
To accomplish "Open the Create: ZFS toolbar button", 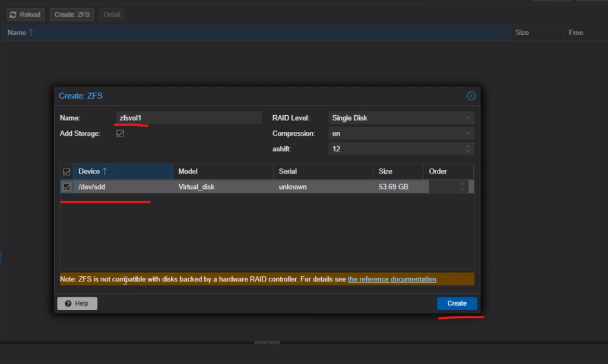I will (x=72, y=15).
